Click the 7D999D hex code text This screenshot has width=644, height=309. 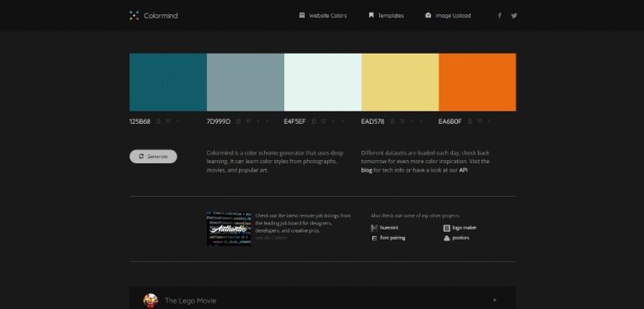point(219,121)
